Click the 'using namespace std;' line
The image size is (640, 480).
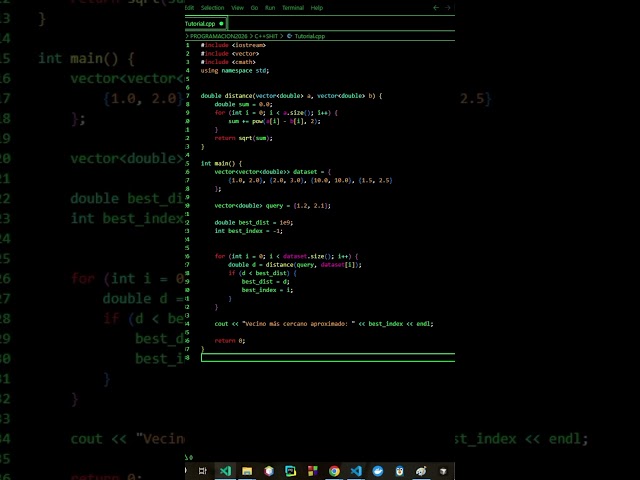pyautogui.click(x=235, y=71)
